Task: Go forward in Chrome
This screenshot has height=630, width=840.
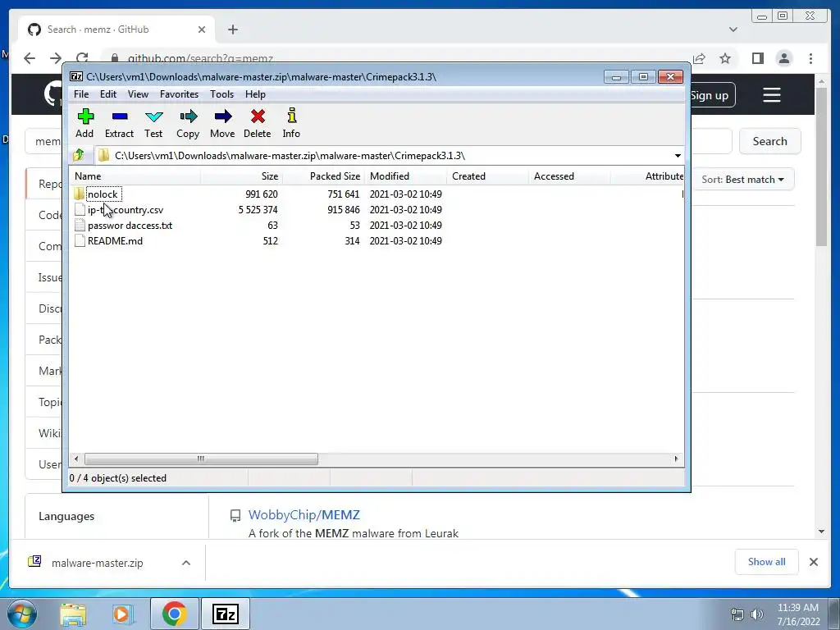Action: [56, 58]
